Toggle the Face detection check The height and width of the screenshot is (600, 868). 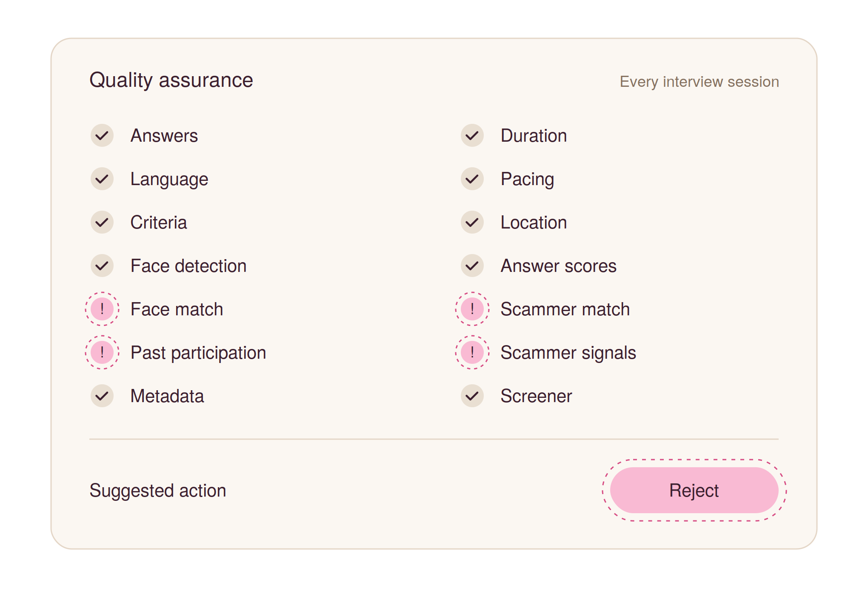[x=102, y=266]
